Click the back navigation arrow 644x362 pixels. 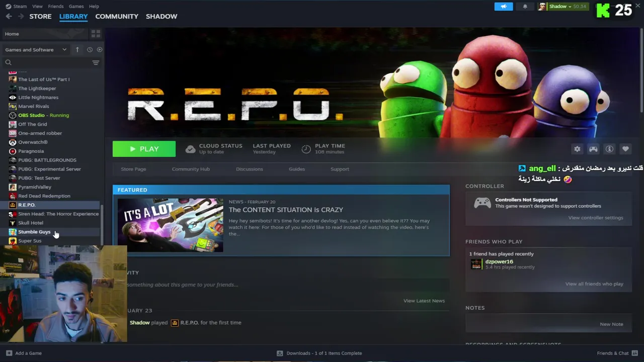point(9,16)
